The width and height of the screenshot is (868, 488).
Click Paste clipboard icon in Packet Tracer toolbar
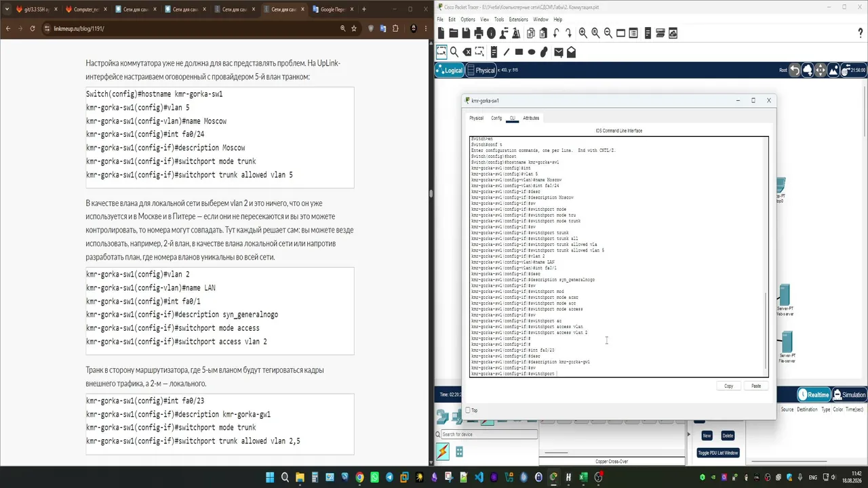coord(543,33)
